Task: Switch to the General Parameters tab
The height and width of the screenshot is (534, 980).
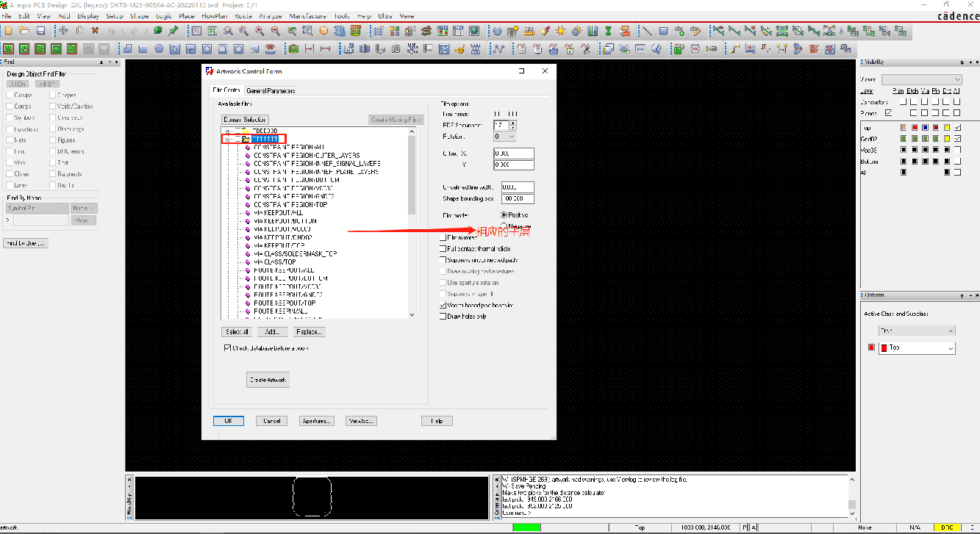Action: tap(271, 90)
